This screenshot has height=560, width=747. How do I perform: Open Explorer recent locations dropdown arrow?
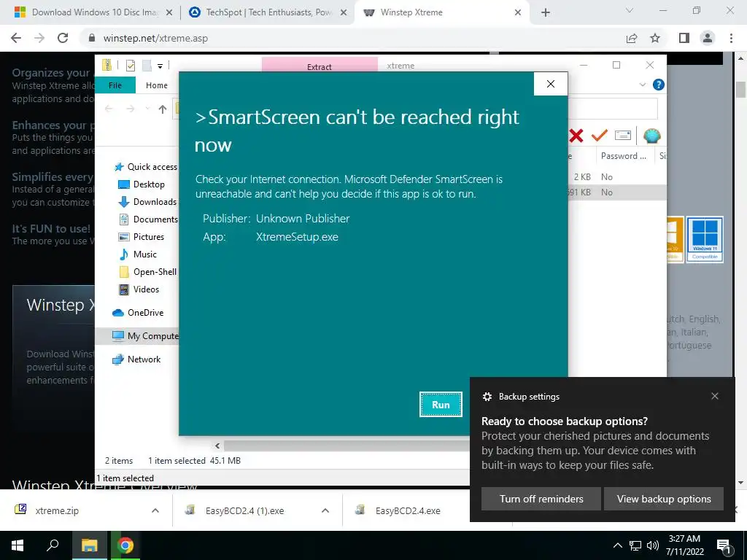coord(147,109)
